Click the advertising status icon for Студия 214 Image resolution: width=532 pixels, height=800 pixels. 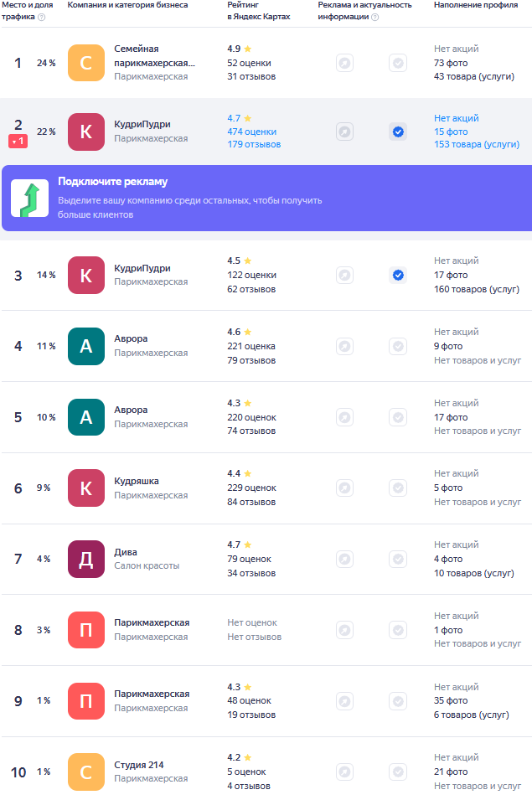[345, 772]
